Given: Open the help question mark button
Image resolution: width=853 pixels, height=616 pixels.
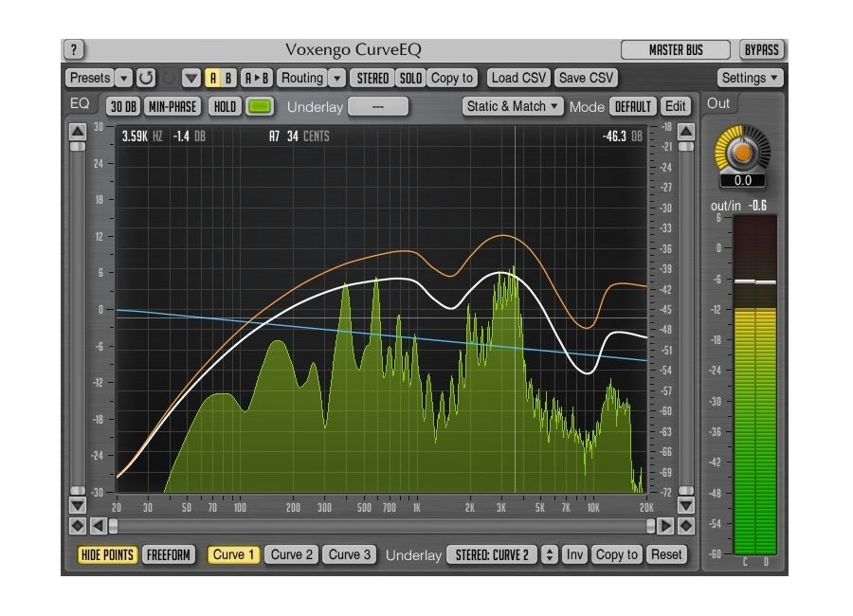Looking at the screenshot, I should click(75, 50).
